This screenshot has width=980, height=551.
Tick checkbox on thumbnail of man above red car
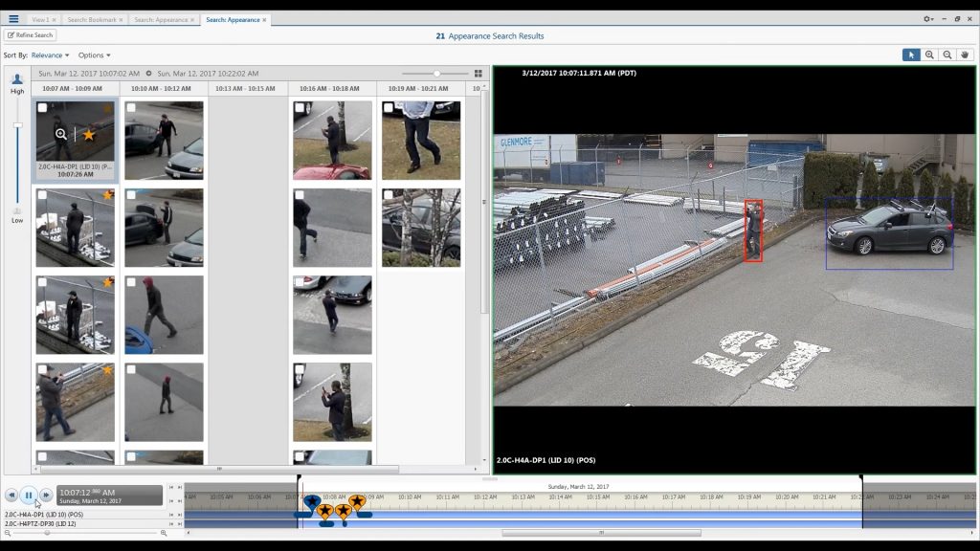click(x=300, y=108)
